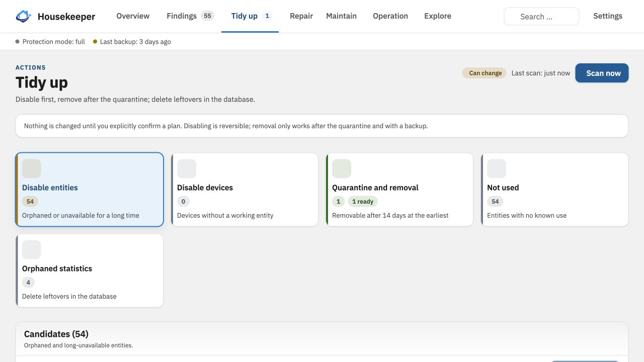This screenshot has width=644, height=362.
Task: Click the icon tile on Orphaned statistics card
Action: [32, 250]
